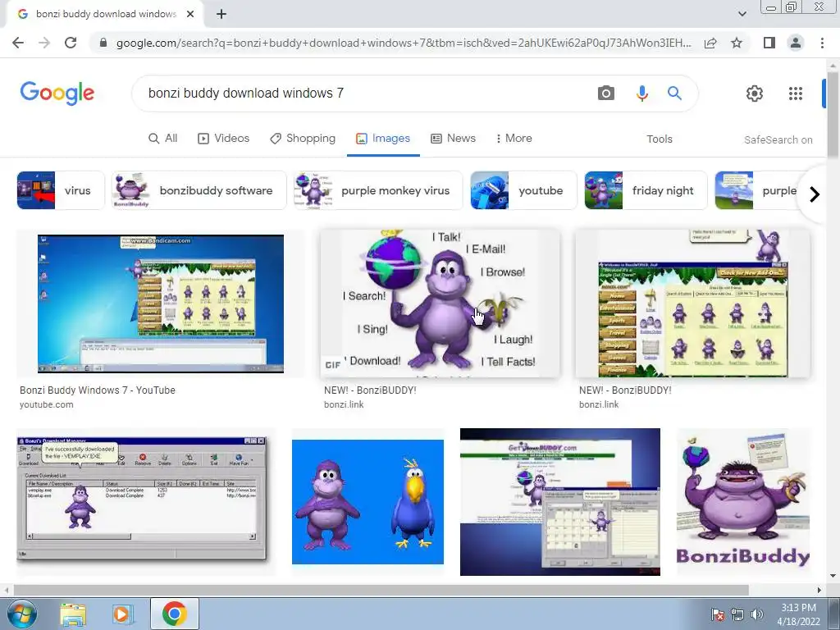Open the Action Center flag tray icon

click(717, 614)
